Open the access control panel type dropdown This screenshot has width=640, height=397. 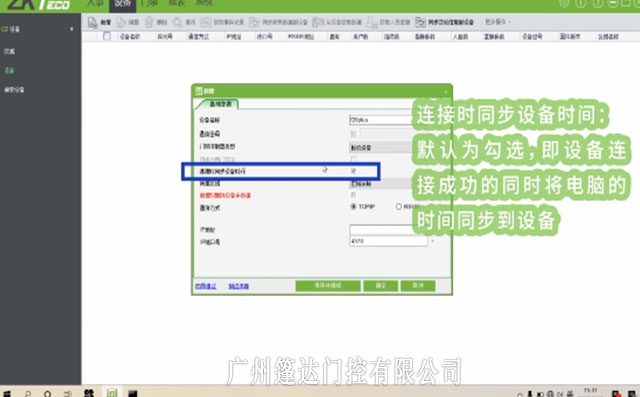380,147
